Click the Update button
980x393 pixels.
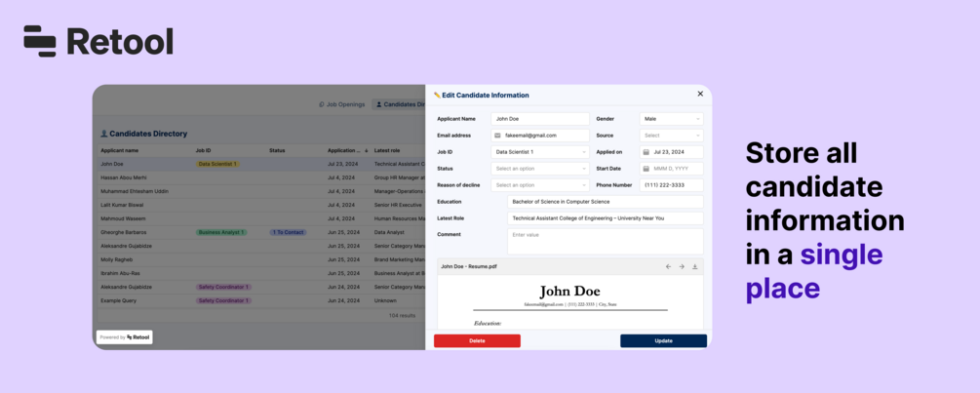[x=663, y=340]
